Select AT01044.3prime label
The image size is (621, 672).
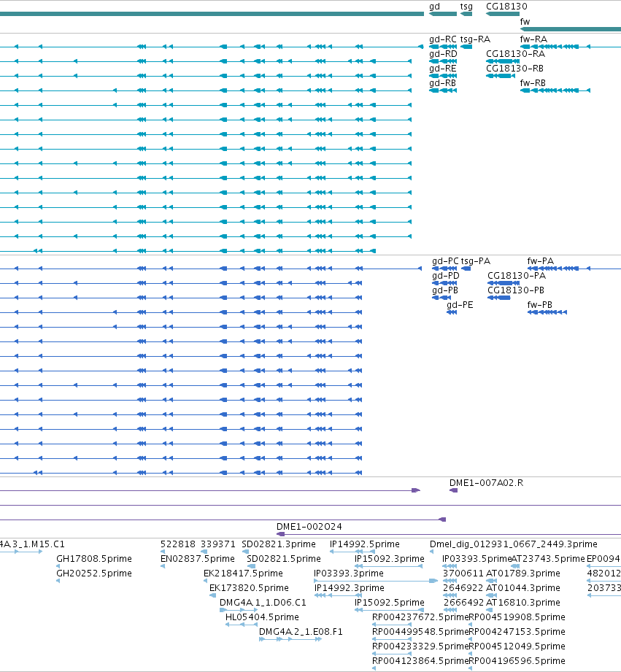click(x=523, y=588)
